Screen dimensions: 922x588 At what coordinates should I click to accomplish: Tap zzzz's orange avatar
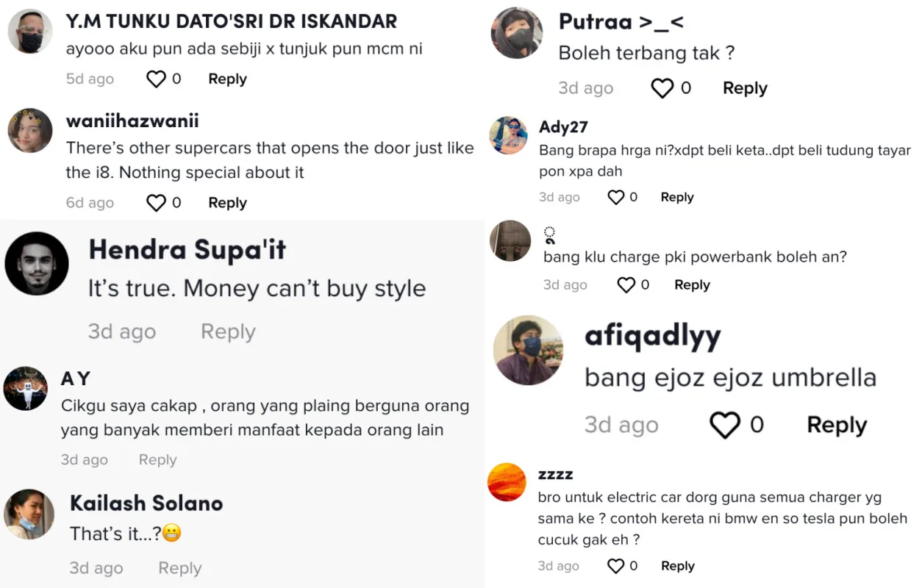pos(507,482)
